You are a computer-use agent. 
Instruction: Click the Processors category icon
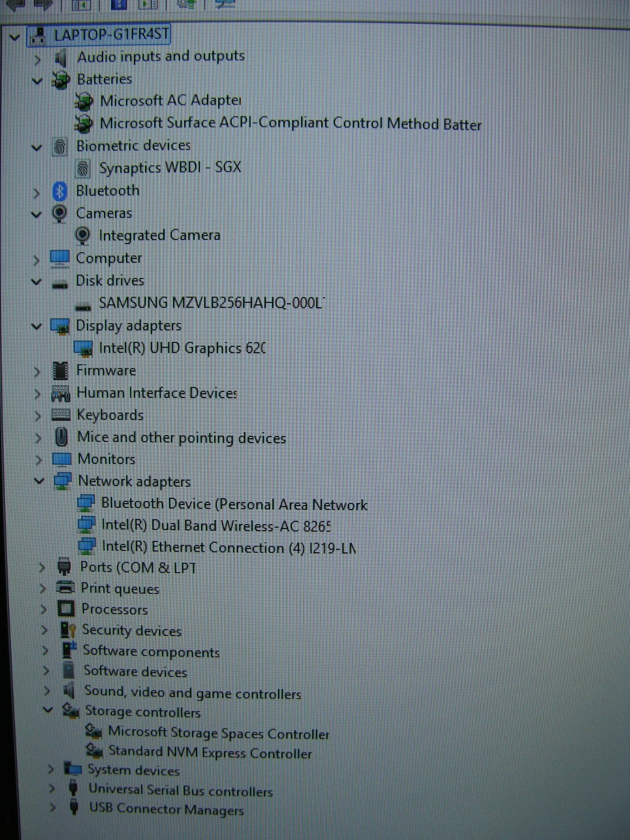tap(66, 609)
